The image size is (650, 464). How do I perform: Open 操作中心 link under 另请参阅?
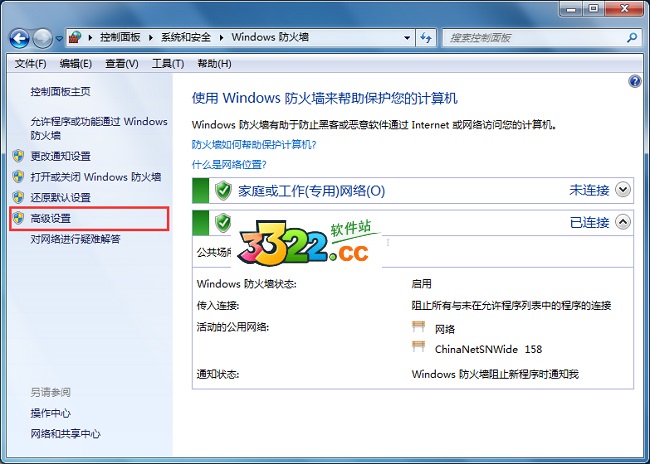point(51,413)
